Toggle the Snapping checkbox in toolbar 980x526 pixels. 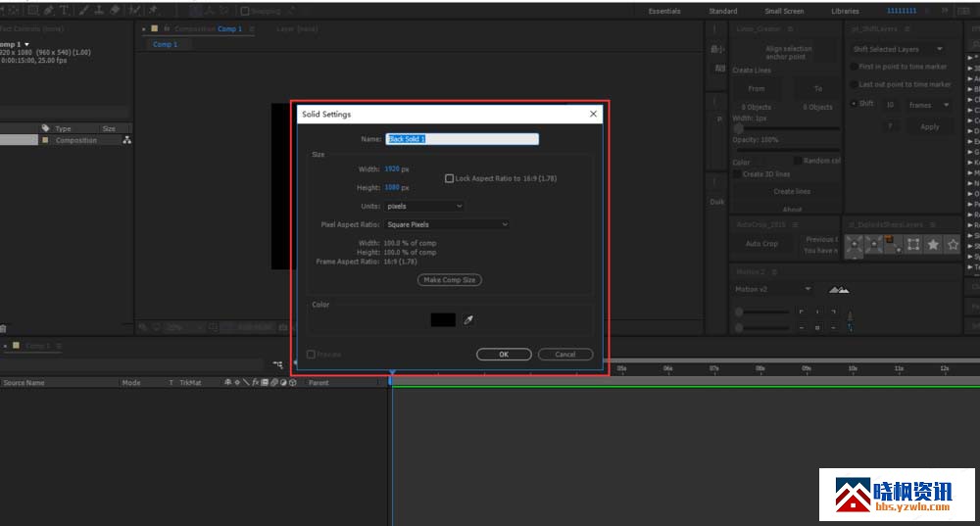pyautogui.click(x=245, y=11)
